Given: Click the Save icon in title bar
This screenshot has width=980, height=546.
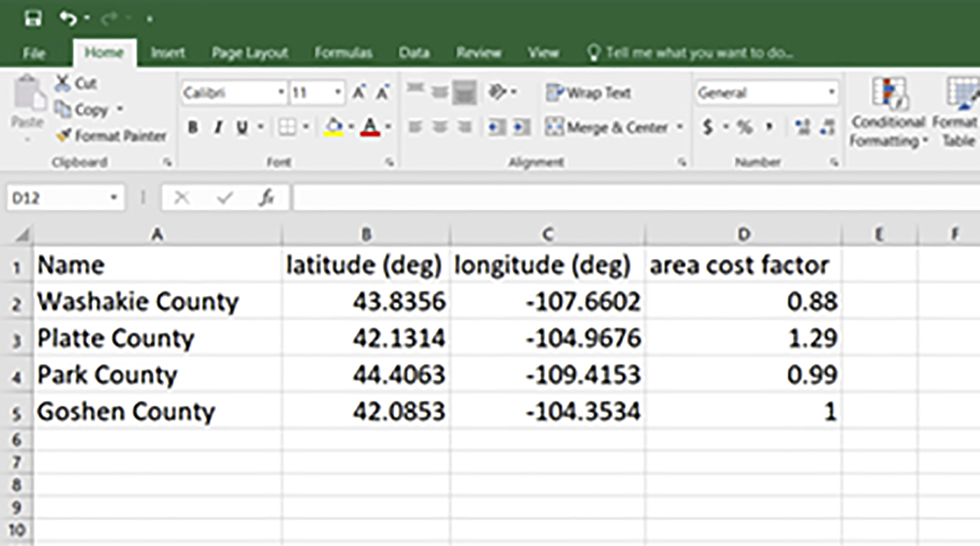Looking at the screenshot, I should (33, 19).
